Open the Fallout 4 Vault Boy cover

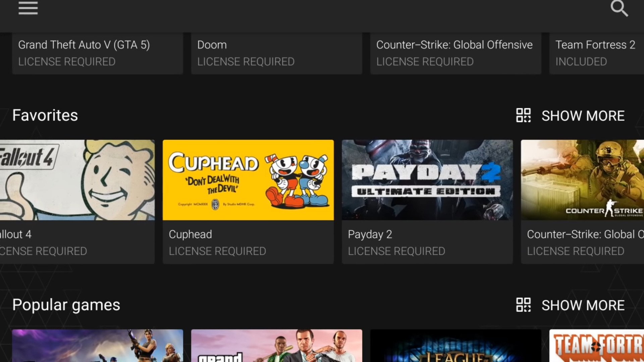[x=77, y=180]
